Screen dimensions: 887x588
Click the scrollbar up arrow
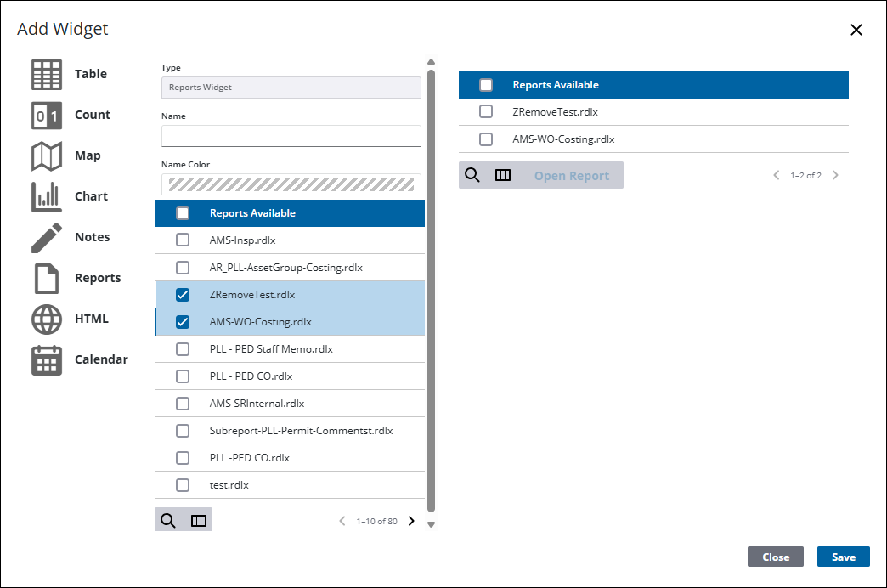431,62
